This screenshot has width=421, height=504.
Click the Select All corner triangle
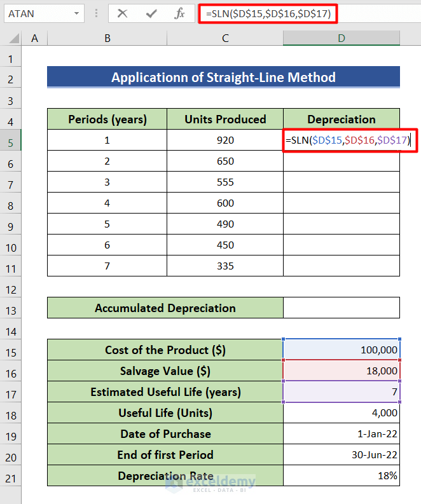pos(14,38)
